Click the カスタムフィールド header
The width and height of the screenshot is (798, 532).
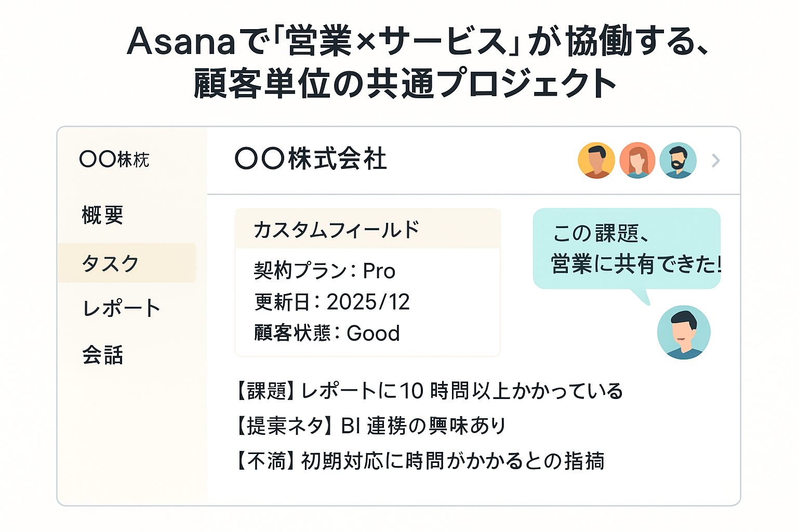pyautogui.click(x=337, y=230)
